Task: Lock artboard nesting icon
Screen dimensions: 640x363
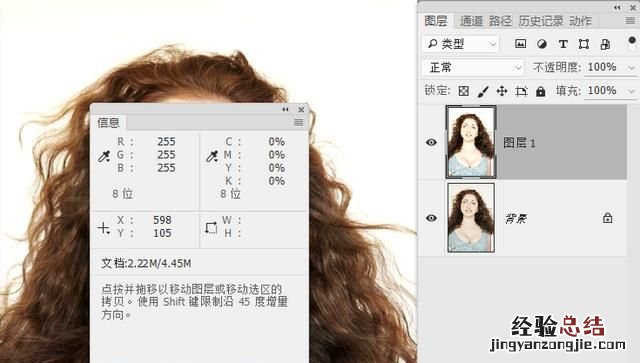Action: 521,91
